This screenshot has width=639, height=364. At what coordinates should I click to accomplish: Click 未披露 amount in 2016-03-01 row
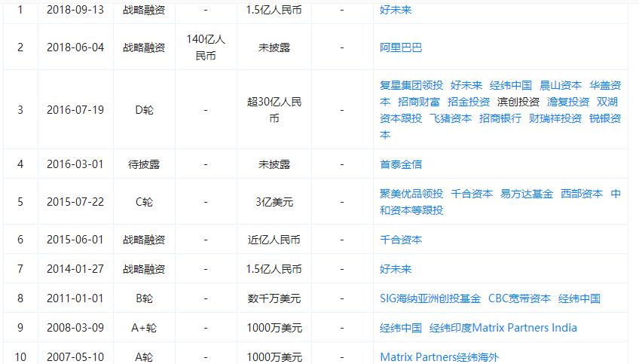(x=274, y=164)
